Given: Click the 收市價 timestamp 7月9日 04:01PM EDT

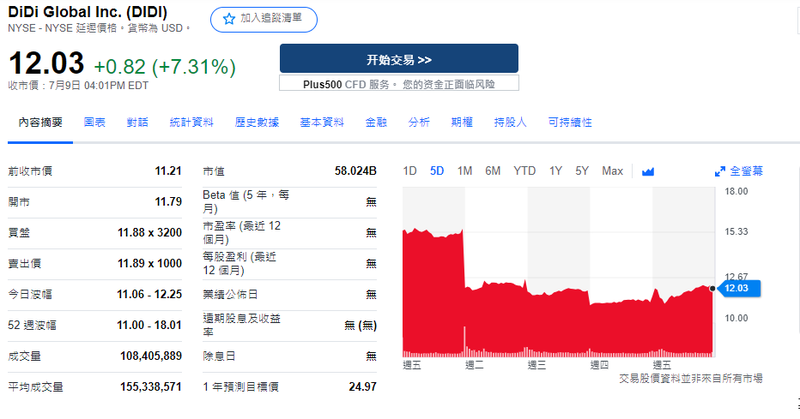Looking at the screenshot, I should (78, 85).
